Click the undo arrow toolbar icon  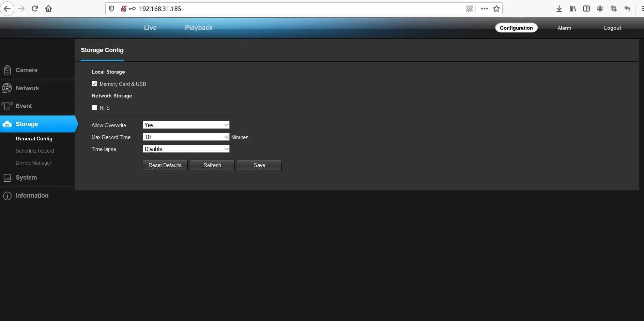point(627,9)
